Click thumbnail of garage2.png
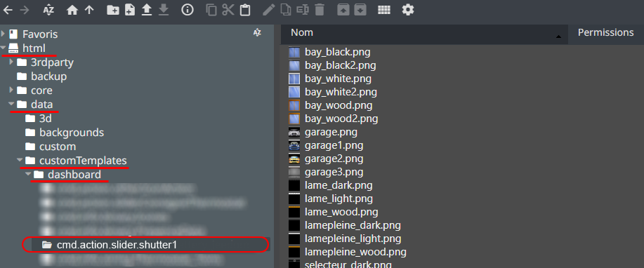The height and width of the screenshot is (268, 644). pos(294,159)
